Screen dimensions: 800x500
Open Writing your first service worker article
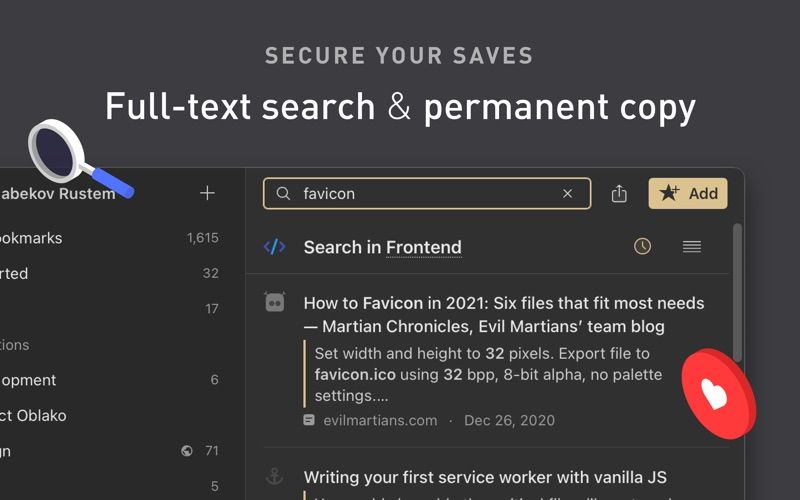coord(485,477)
